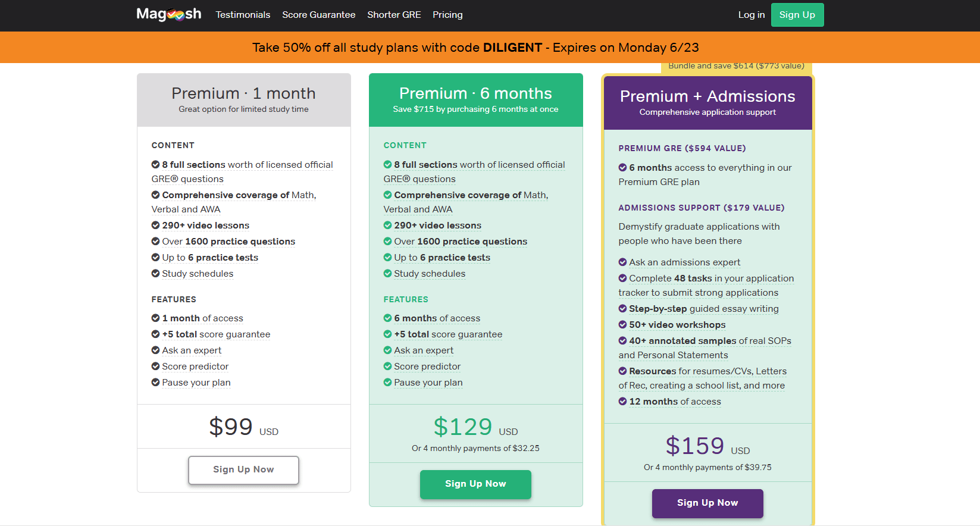
Task: Click the orange DILIGENT promo banner
Action: (475, 48)
